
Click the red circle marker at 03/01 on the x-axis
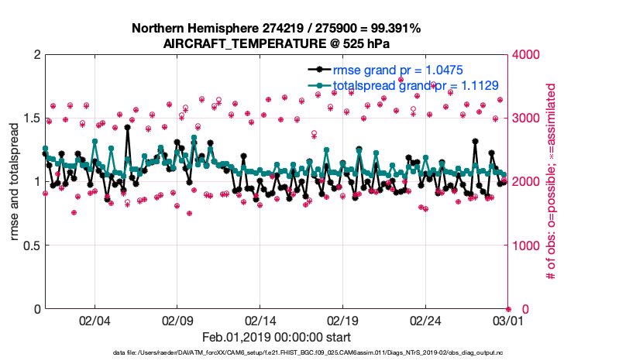pos(508,309)
